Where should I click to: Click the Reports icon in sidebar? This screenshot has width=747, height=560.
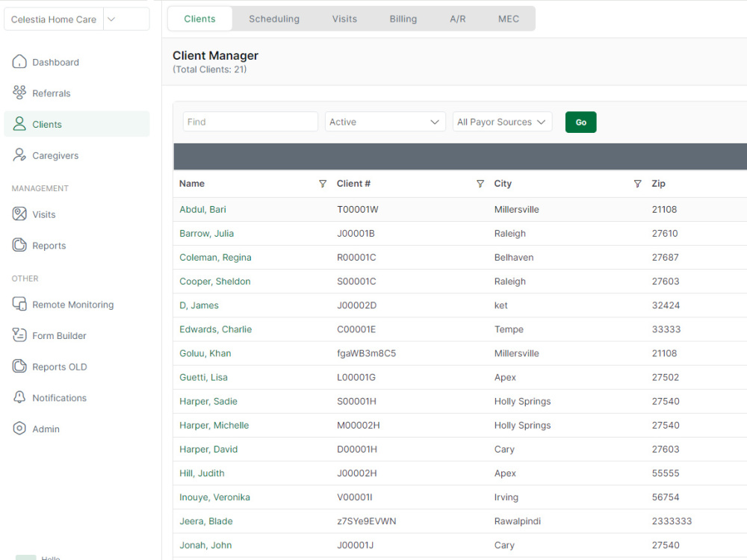(19, 245)
